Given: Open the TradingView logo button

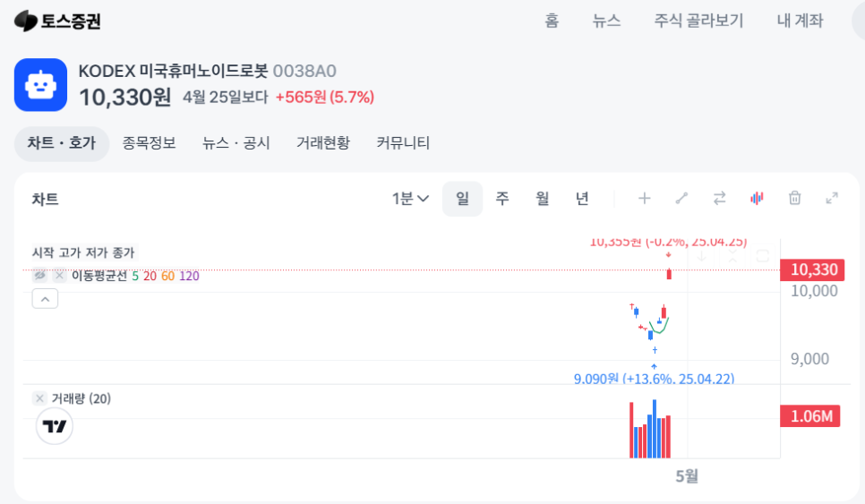Looking at the screenshot, I should tap(55, 426).
